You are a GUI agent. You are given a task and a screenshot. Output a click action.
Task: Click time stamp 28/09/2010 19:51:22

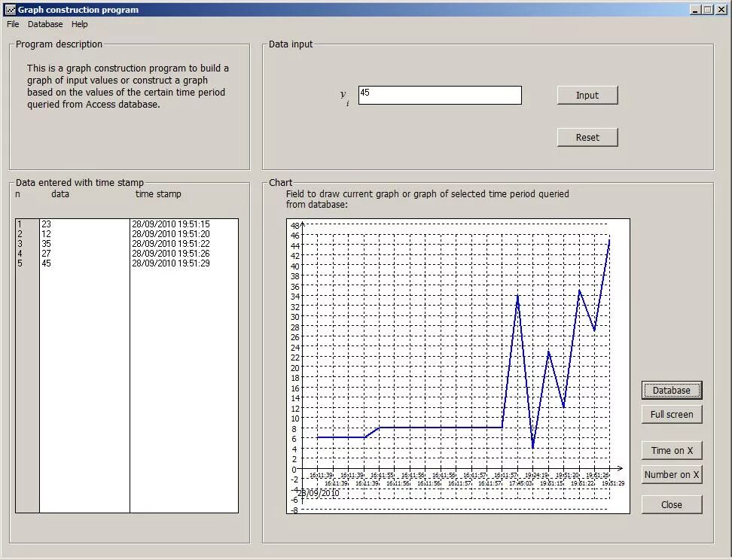click(x=171, y=244)
